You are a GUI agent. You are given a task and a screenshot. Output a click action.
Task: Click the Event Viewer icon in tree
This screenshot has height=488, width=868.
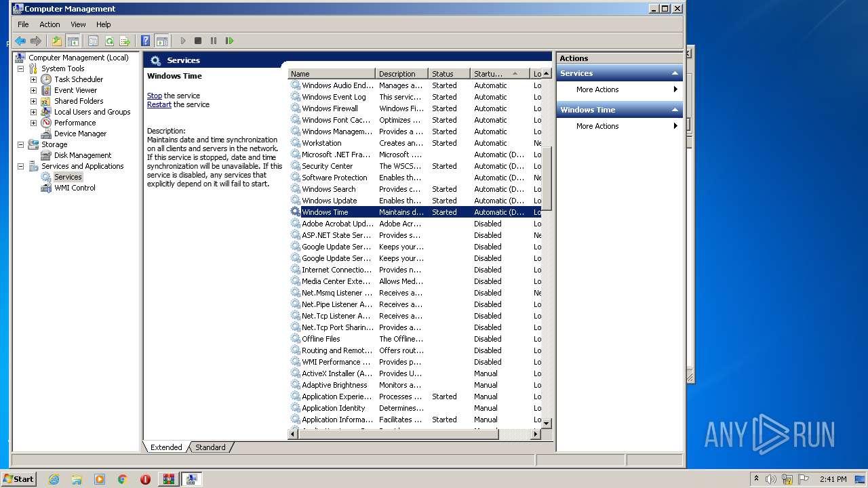tap(46, 90)
